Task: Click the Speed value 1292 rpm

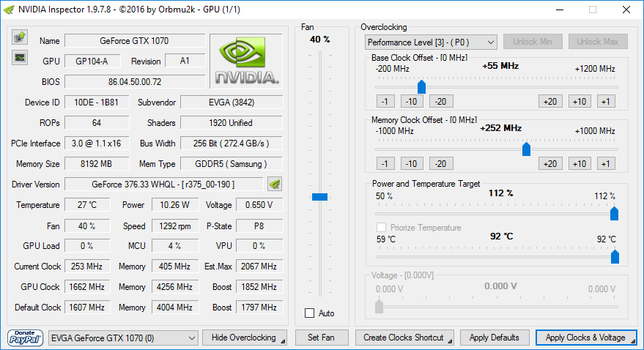Action: (175, 226)
